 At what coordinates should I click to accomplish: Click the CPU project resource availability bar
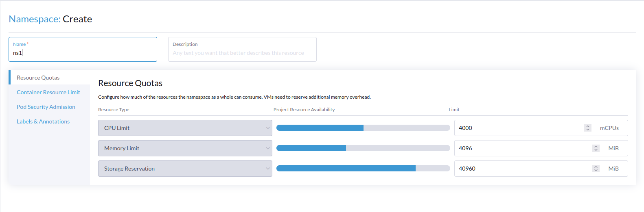click(363, 128)
